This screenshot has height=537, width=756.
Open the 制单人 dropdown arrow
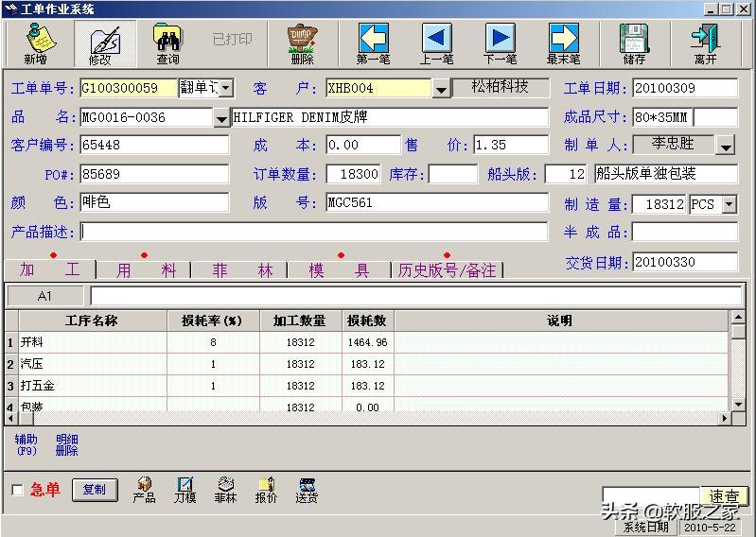pos(726,146)
